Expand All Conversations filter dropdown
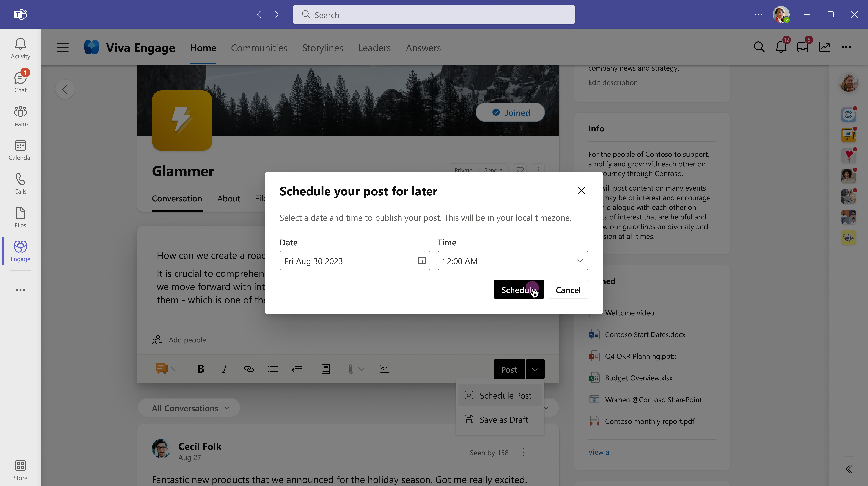868x486 pixels. coord(227,408)
